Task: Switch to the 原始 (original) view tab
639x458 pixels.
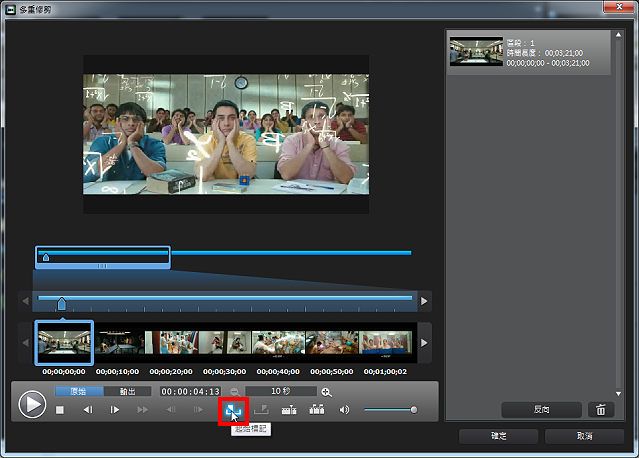Action: click(79, 391)
